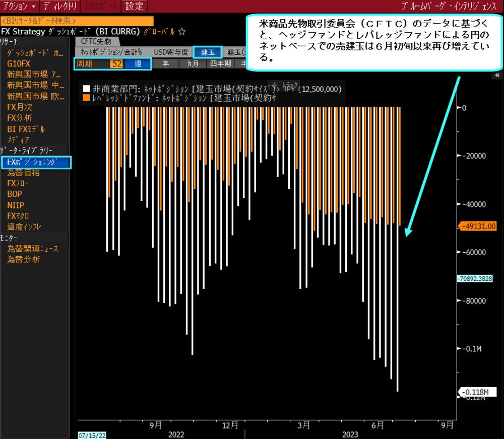Image resolution: width=504 pixels, height=439 pixels.
Task: Click the grayed エクスポート menu item
Action: [x=101, y=6]
